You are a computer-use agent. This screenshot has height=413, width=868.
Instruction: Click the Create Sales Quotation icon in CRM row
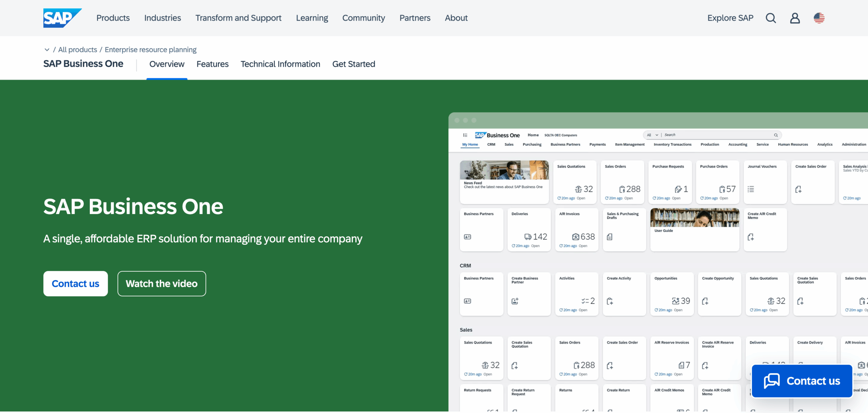point(800,301)
